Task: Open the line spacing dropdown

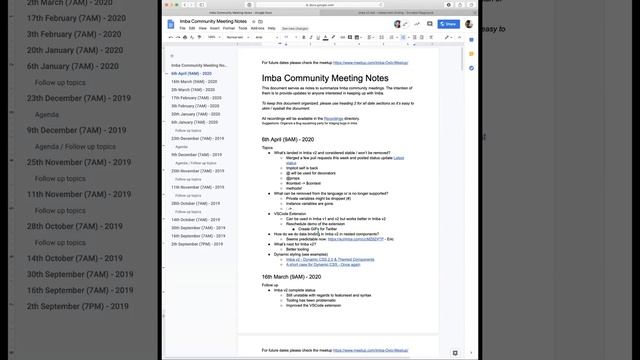Action: [x=382, y=37]
